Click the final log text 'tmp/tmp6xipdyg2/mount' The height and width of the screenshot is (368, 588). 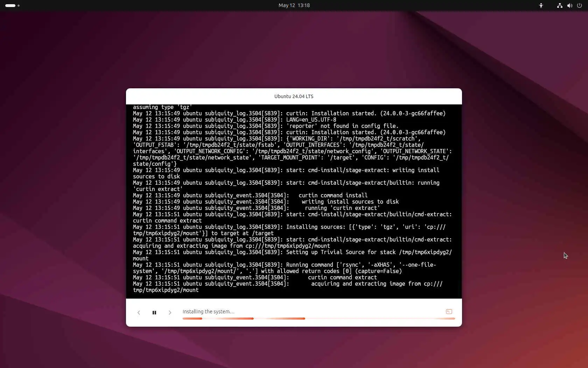(x=166, y=290)
